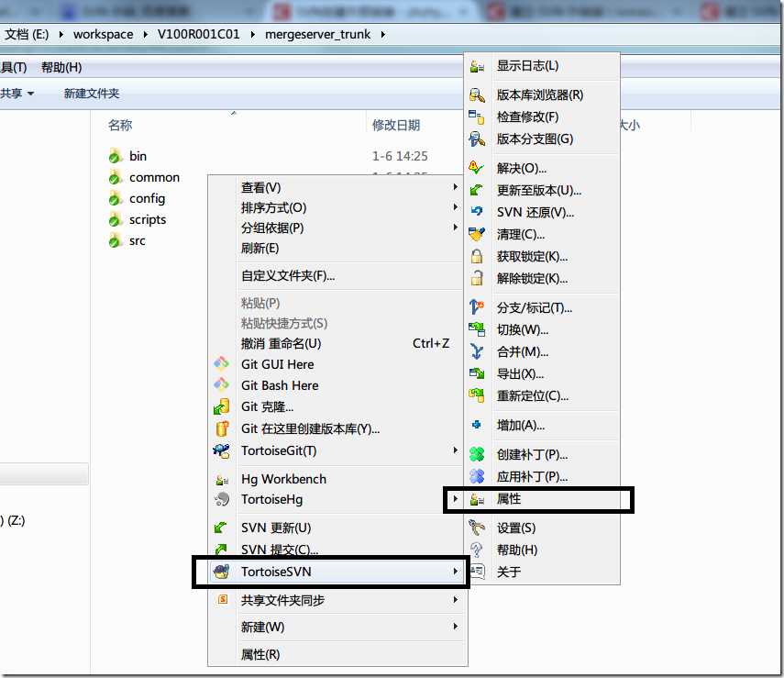The width and height of the screenshot is (784, 678).
Task: Click the TortoiseHg icon
Action: [222, 499]
